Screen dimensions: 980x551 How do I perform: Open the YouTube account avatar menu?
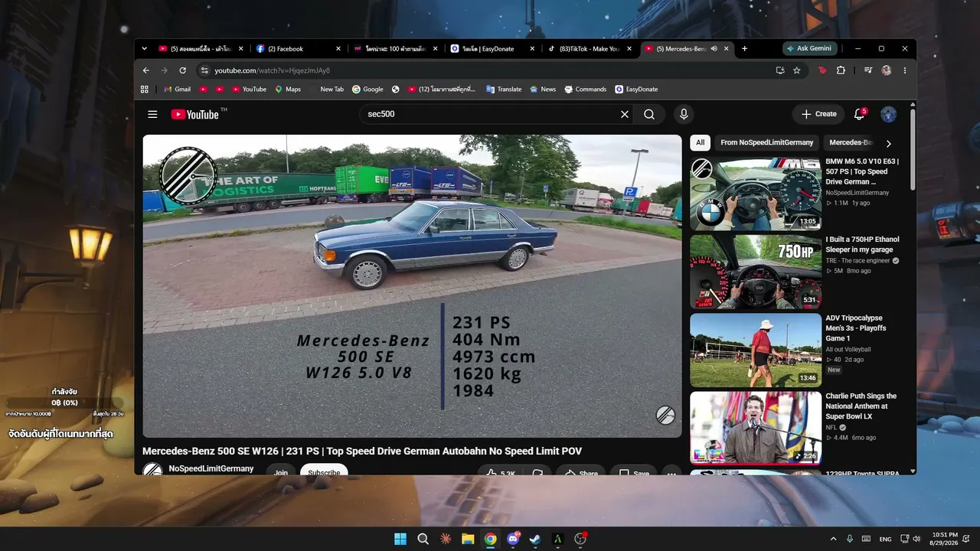coord(889,114)
